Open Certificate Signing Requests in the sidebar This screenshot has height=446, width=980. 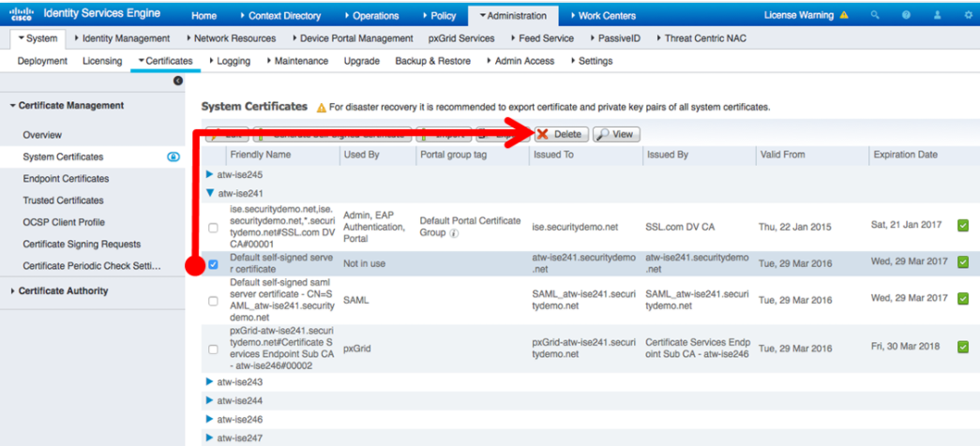click(82, 245)
